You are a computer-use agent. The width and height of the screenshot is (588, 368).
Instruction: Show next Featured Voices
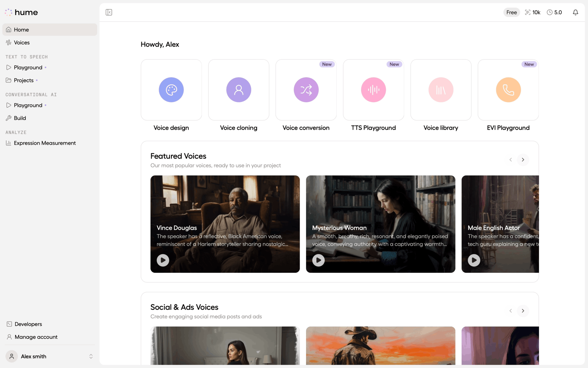(523, 159)
